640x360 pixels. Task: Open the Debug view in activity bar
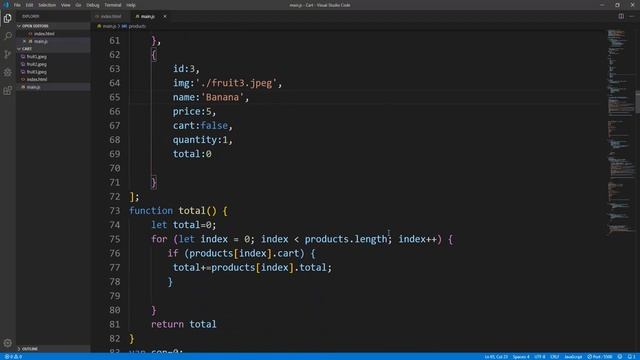point(7,72)
